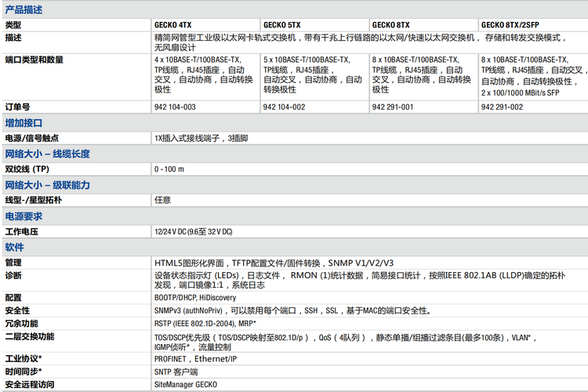The width and height of the screenshot is (588, 392).
Task: Click the 管理 row label
Action: [13, 263]
